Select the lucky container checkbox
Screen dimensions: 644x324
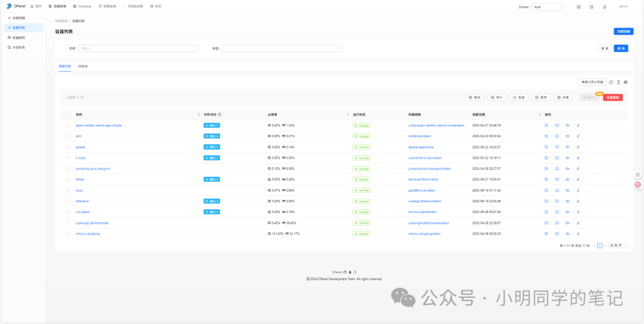point(67,190)
